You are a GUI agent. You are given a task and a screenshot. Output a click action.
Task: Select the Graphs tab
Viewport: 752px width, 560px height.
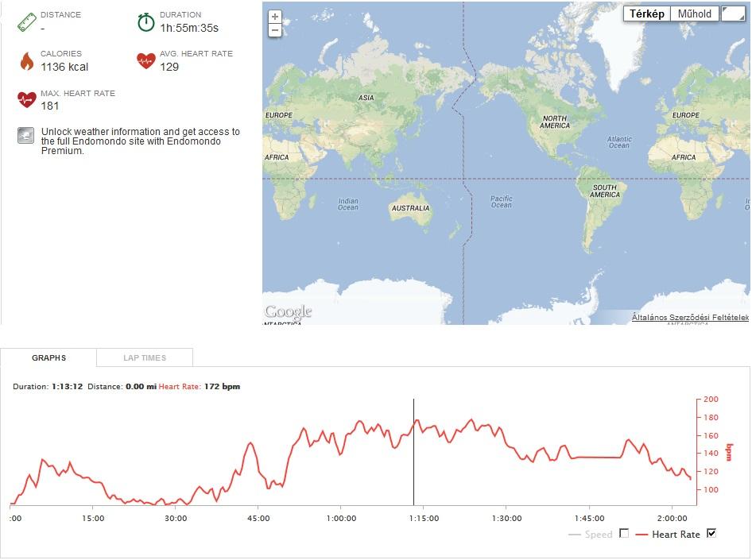tap(48, 358)
